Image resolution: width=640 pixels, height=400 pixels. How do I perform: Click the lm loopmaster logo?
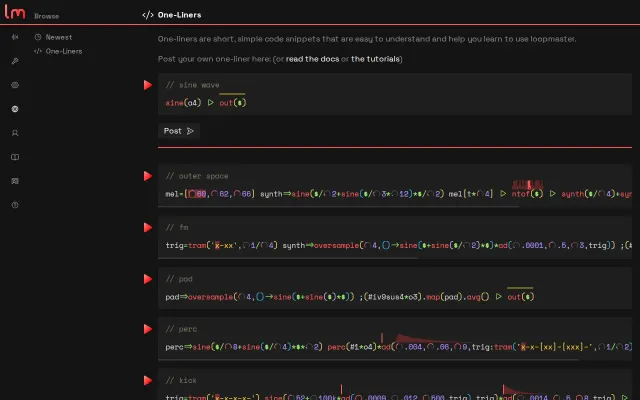point(15,11)
